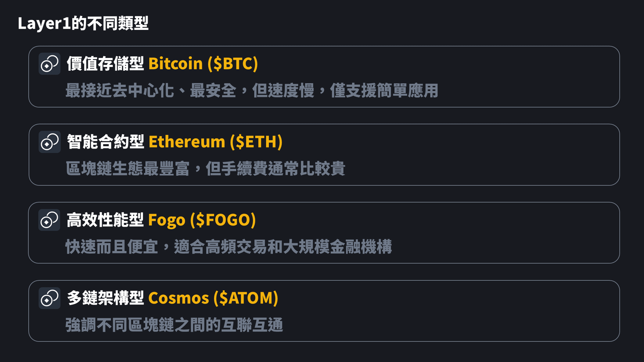Click the 智能合約型 title text
The image size is (644, 362).
[105, 142]
